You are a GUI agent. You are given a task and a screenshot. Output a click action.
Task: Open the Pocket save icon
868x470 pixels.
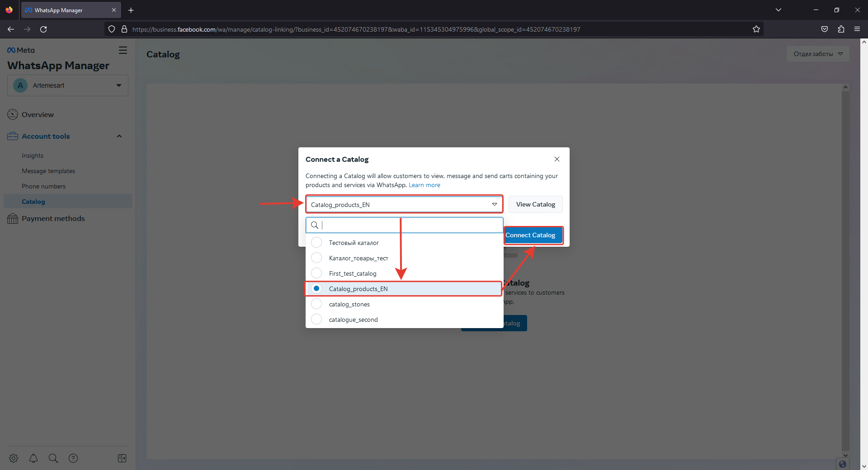825,29
